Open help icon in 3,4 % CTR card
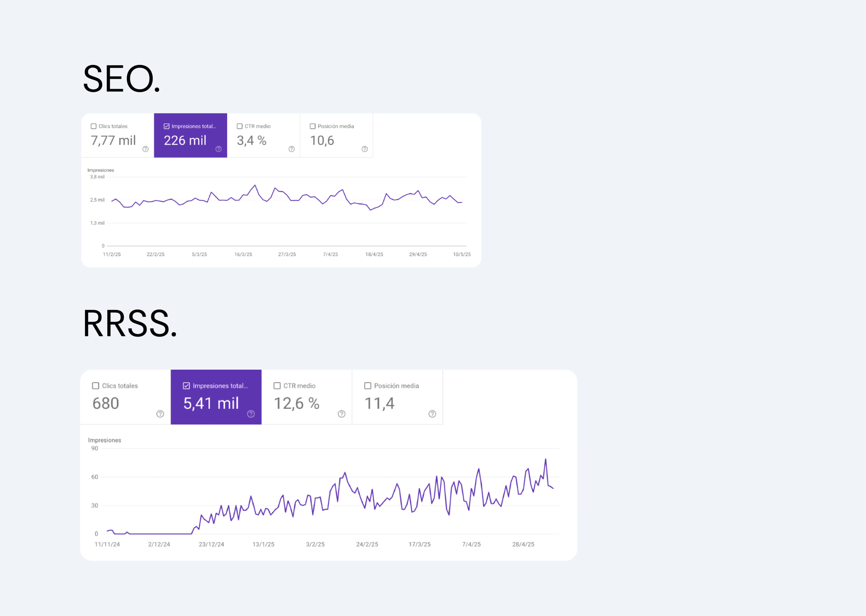The image size is (866, 616). pos(291,149)
